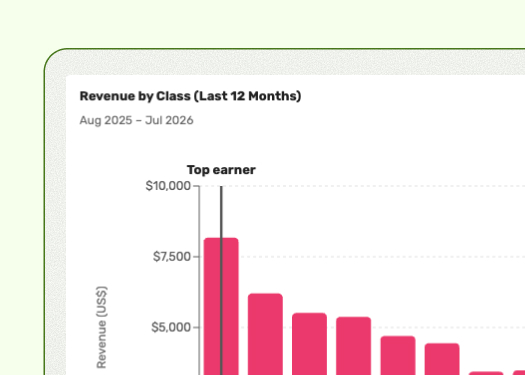Select the sixth pink revenue bar
Screen dimensions: 525x375
(442, 359)
